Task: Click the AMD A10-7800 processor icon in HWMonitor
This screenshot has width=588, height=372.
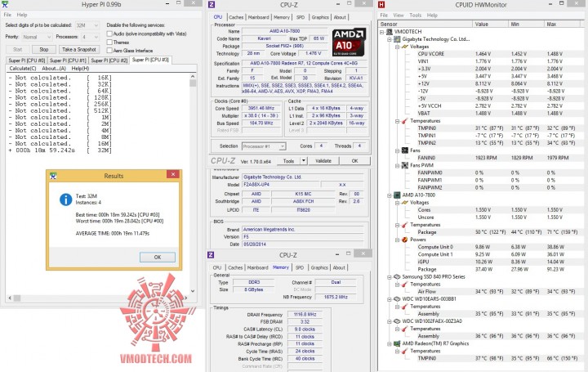Action: tap(397, 195)
